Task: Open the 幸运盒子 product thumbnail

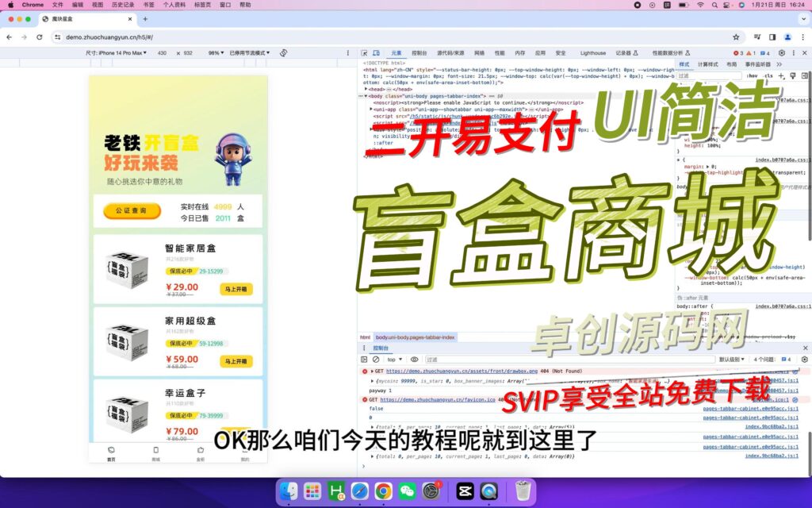Action: (128, 413)
